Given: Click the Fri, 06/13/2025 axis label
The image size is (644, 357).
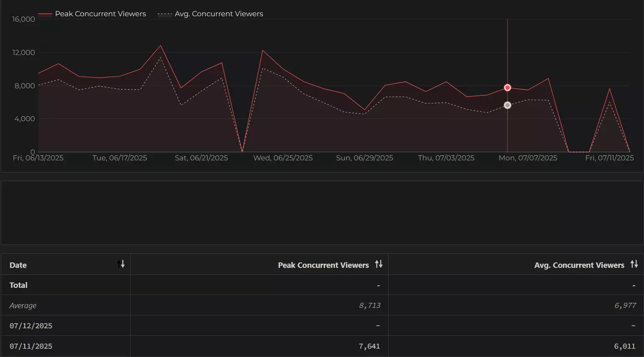Looking at the screenshot, I should (x=38, y=158).
